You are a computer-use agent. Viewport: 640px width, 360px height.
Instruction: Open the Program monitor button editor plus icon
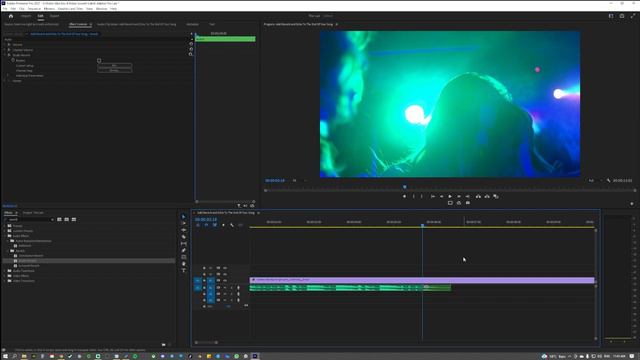click(631, 203)
